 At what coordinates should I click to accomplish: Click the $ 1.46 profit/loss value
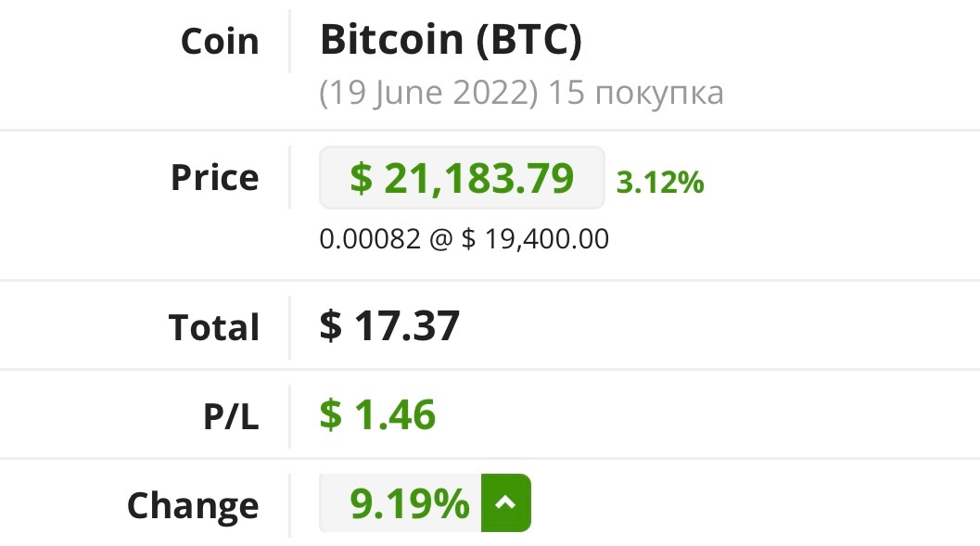point(377,414)
